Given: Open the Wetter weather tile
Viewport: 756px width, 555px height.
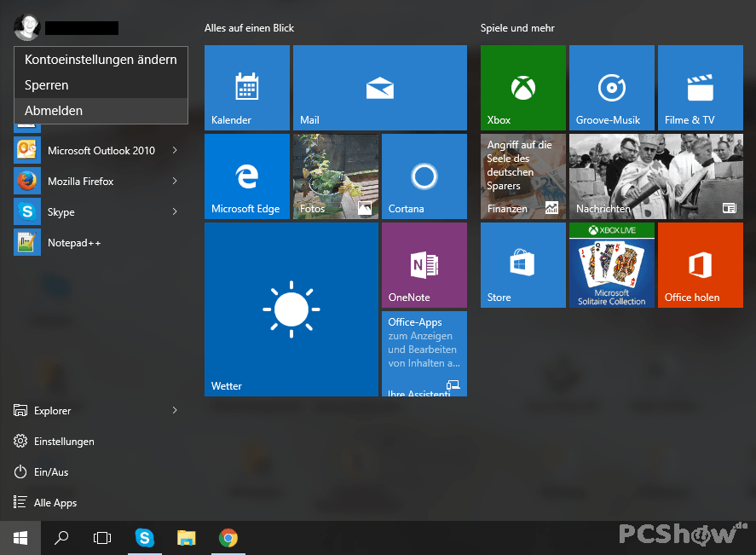Looking at the screenshot, I should click(x=291, y=309).
